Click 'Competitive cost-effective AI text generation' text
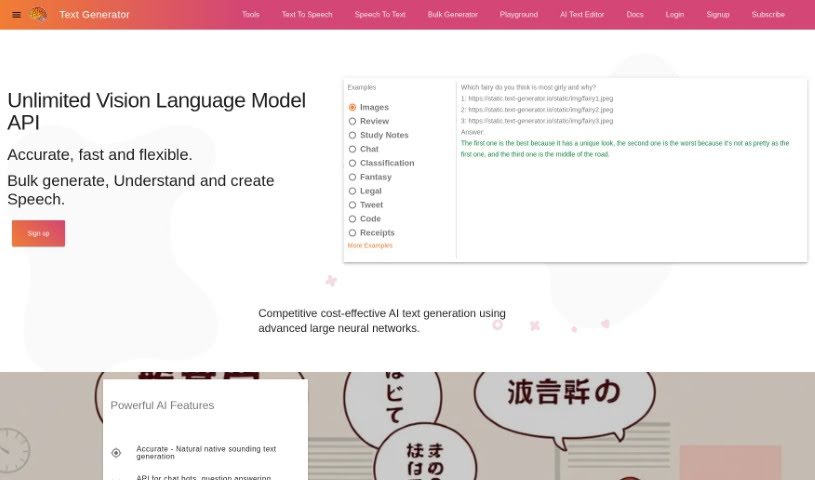This screenshot has width=815, height=480. click(382, 321)
